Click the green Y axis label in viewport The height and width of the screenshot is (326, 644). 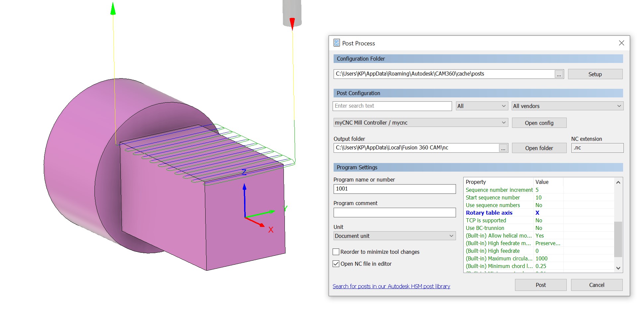pos(286,208)
